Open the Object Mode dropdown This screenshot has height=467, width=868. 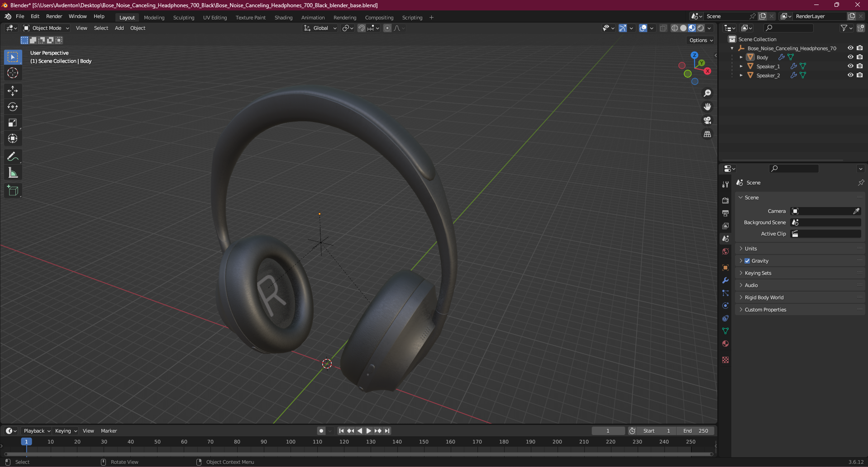pyautogui.click(x=46, y=28)
